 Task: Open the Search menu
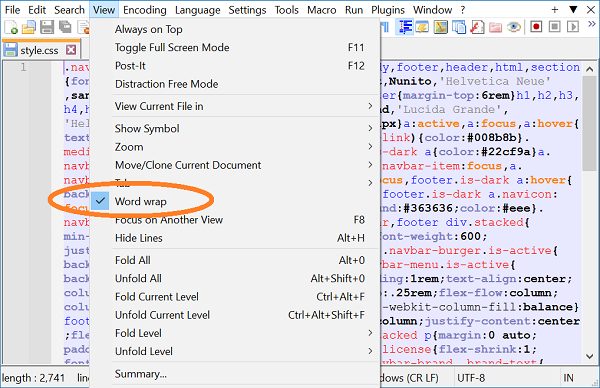click(69, 10)
